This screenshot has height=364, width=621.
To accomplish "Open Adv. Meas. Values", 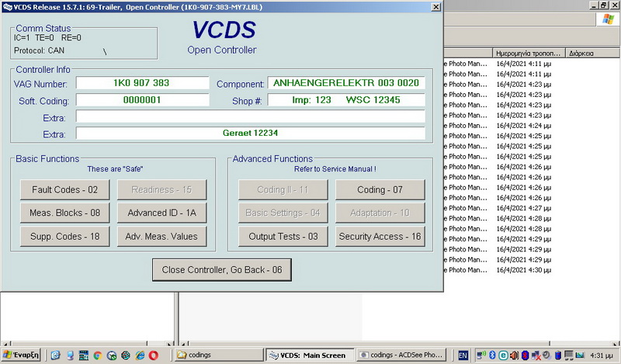I will [161, 237].
